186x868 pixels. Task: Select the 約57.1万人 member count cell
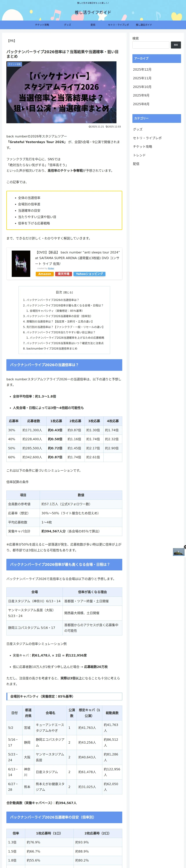point(81,504)
